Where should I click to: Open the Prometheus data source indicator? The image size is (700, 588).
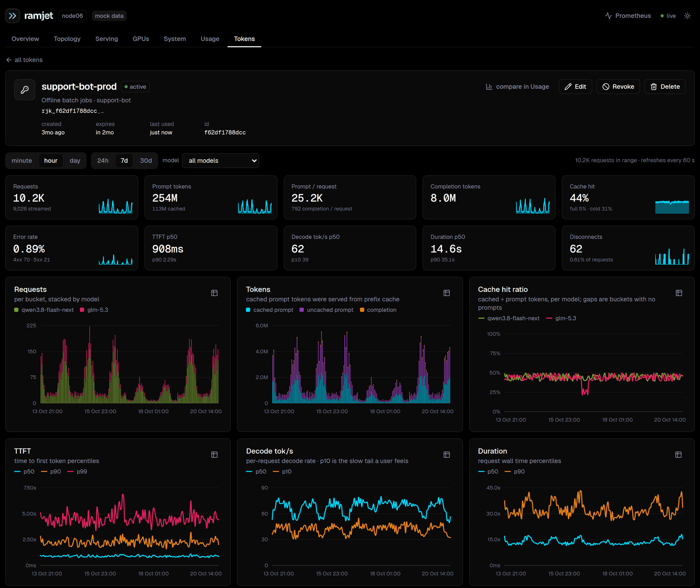pos(628,16)
